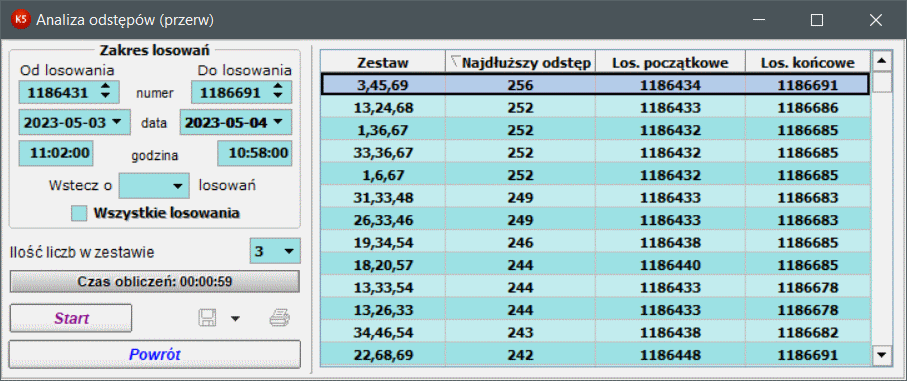
Task: Close the Analiza odstępów window
Action: coord(876,20)
